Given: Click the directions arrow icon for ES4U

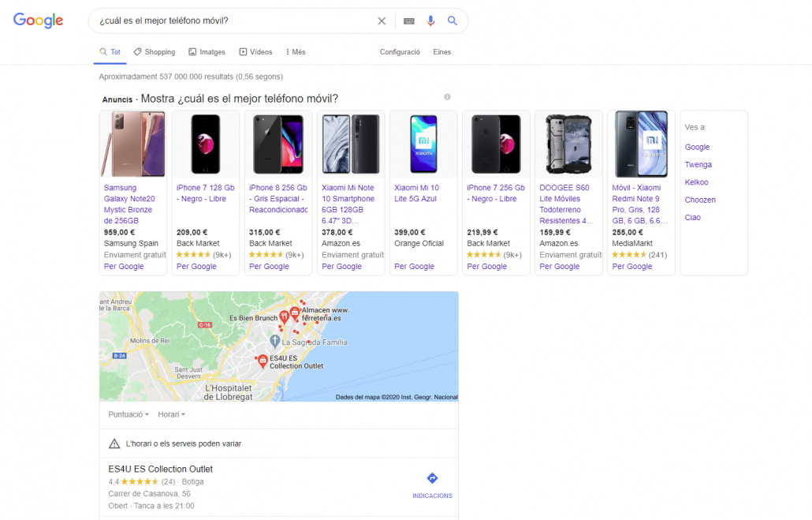Looking at the screenshot, I should coord(432,478).
